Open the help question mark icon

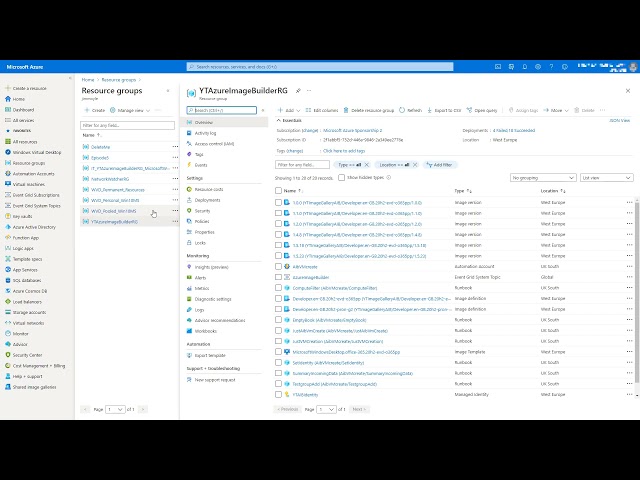click(x=551, y=67)
